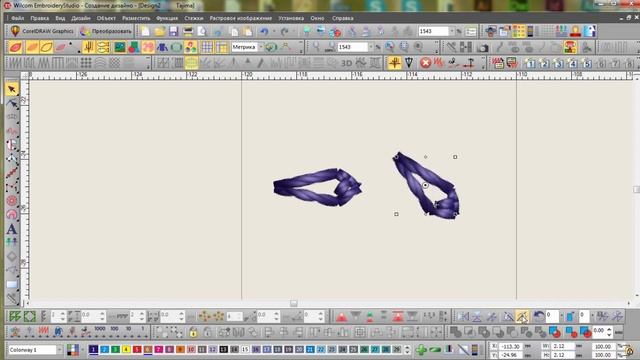This screenshot has height=360, width=640.
Task: Open the Растровое изображение menu
Action: [240, 18]
